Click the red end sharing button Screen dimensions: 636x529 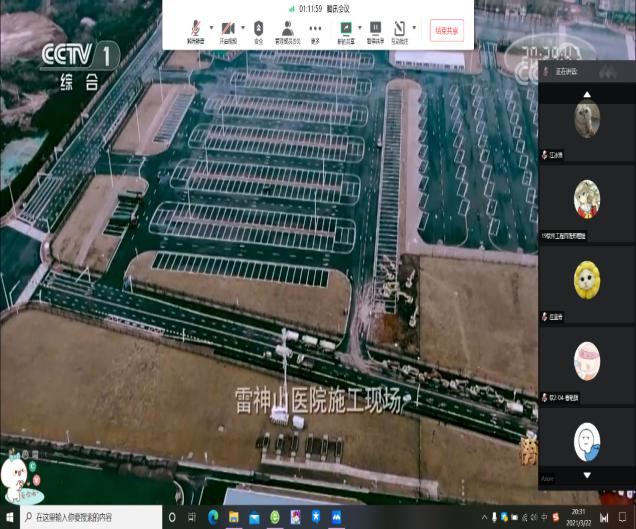point(447,30)
